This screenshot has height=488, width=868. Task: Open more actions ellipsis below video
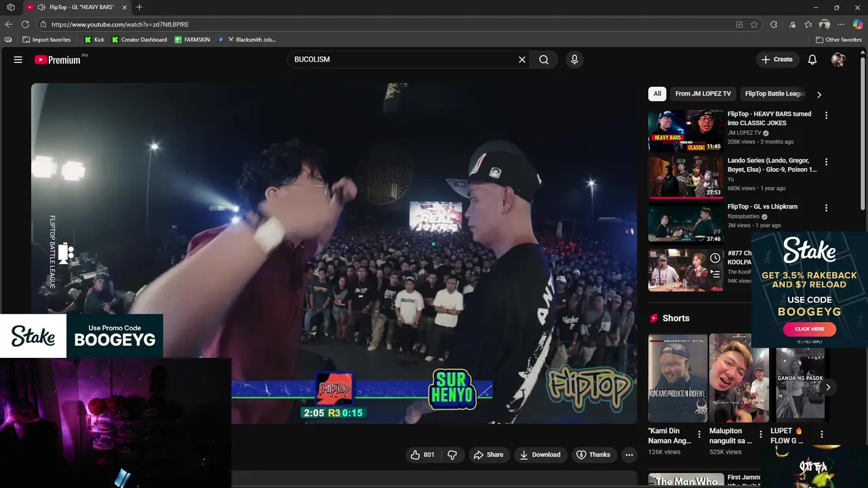pyautogui.click(x=629, y=455)
